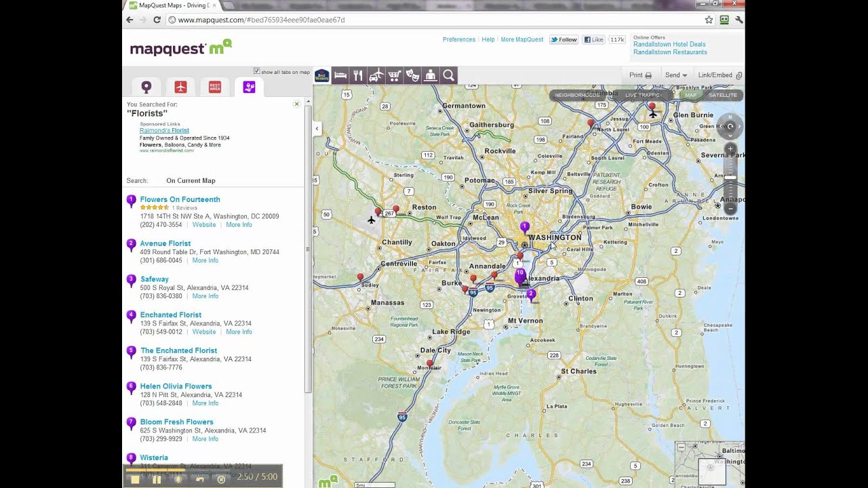The width and height of the screenshot is (868, 488).
Task: Print the map
Action: click(640, 75)
